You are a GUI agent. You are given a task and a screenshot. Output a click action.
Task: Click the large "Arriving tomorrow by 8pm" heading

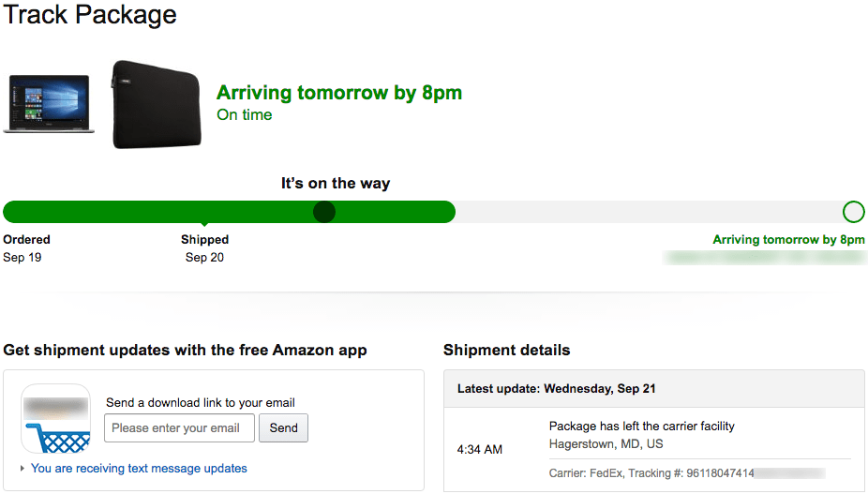pyautogui.click(x=339, y=93)
